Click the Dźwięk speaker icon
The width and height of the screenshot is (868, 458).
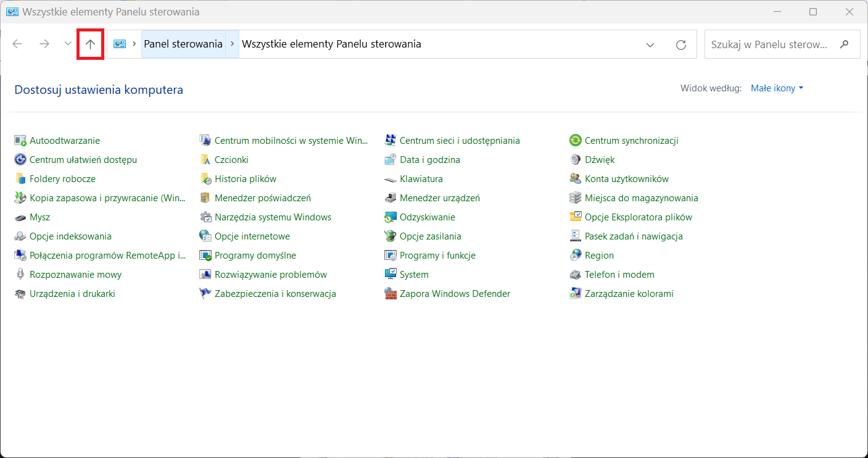coord(576,160)
